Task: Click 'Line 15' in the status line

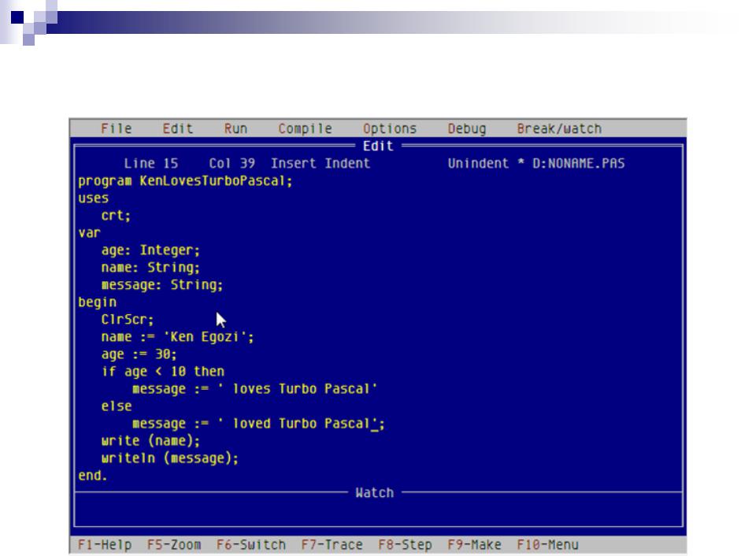Action: [151, 164]
